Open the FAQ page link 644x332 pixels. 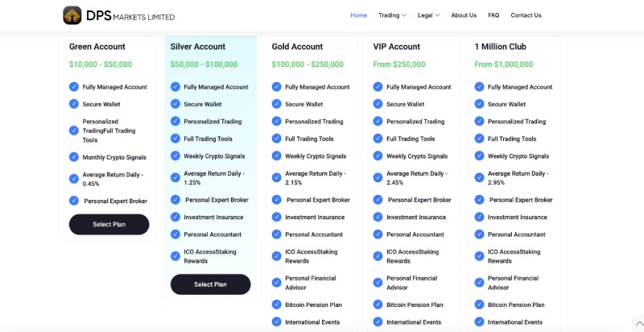tap(493, 15)
